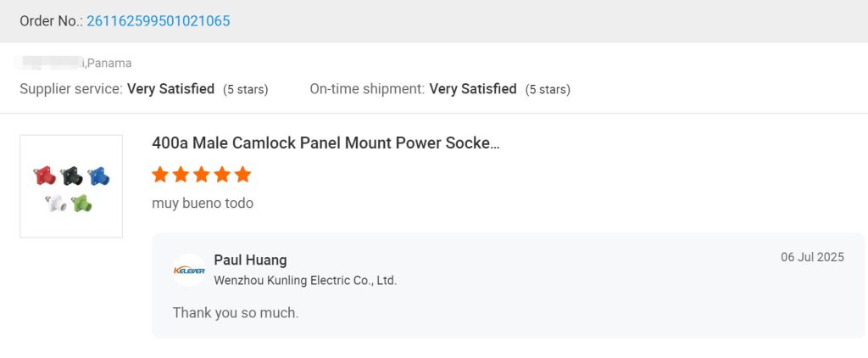Click the Supplier service Very Satisfied rating
The width and height of the screenshot is (868, 358).
[170, 89]
